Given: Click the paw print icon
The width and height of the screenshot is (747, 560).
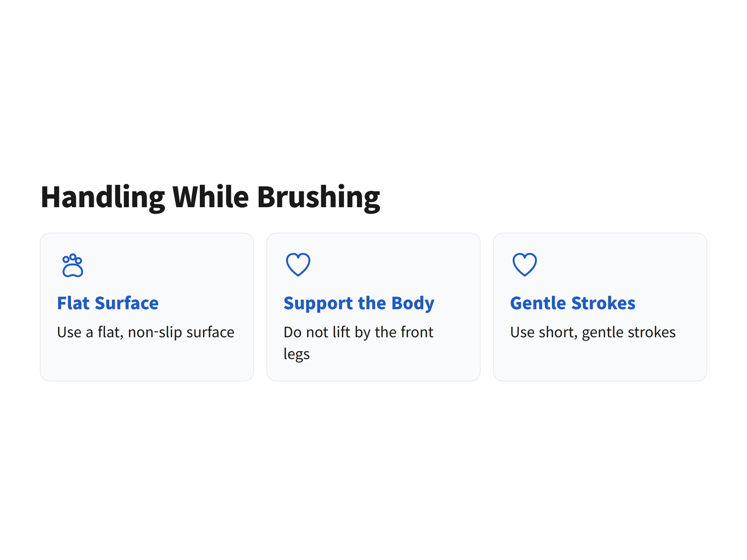Looking at the screenshot, I should 73,265.
